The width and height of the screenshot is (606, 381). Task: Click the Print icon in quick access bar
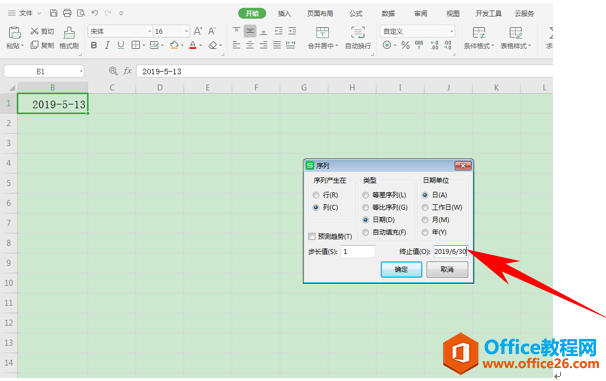coord(67,13)
